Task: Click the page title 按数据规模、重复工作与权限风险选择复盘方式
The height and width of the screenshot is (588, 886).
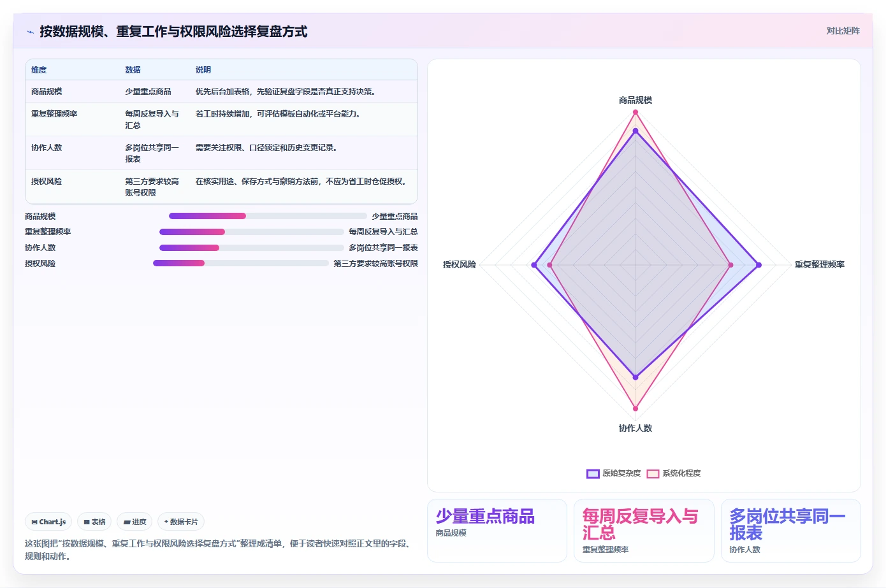Action: click(x=173, y=32)
